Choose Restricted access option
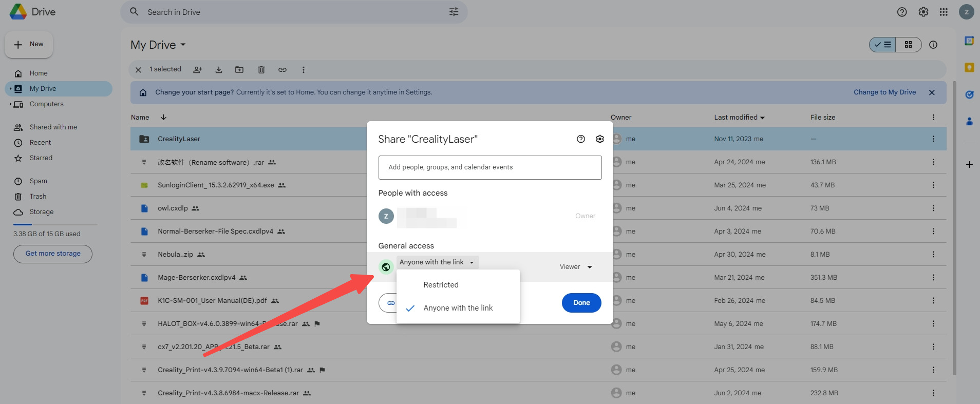 click(x=458, y=285)
